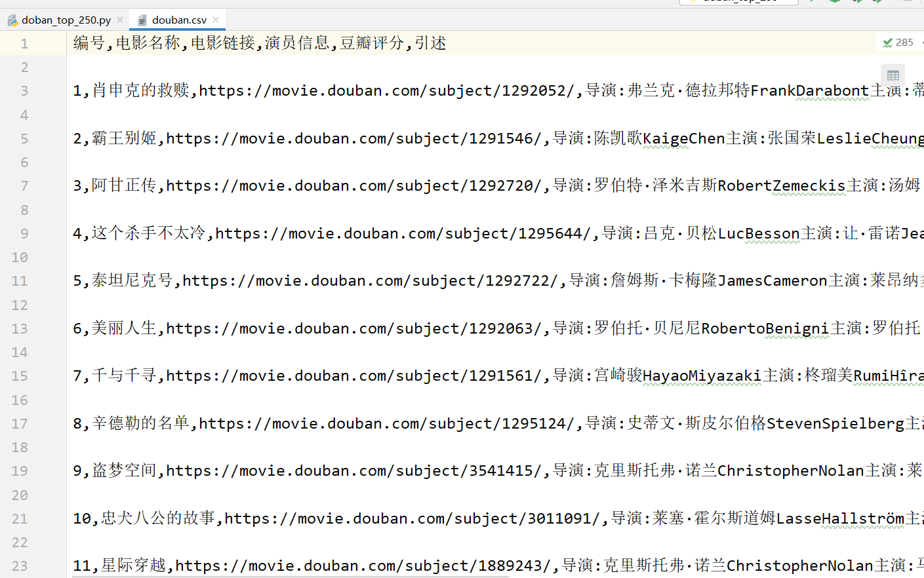The height and width of the screenshot is (578, 924).
Task: Click the text 泰坦尼克号
Action: pyautogui.click(x=132, y=280)
